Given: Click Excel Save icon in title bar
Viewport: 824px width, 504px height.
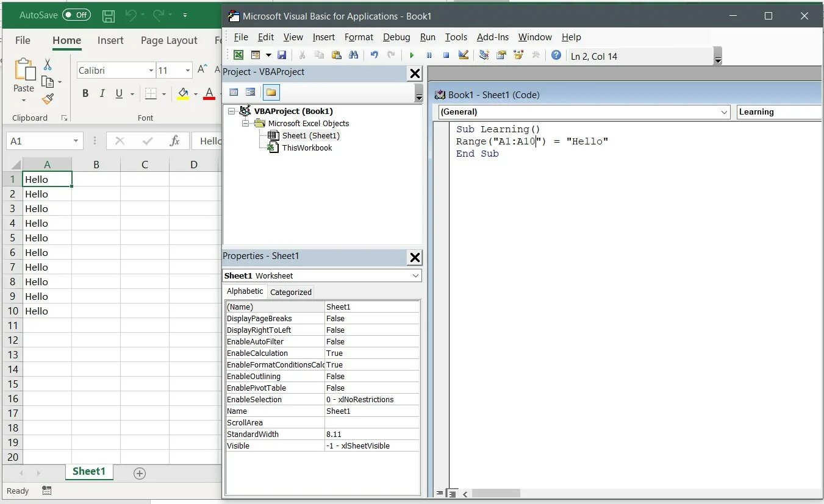Looking at the screenshot, I should tap(109, 16).
